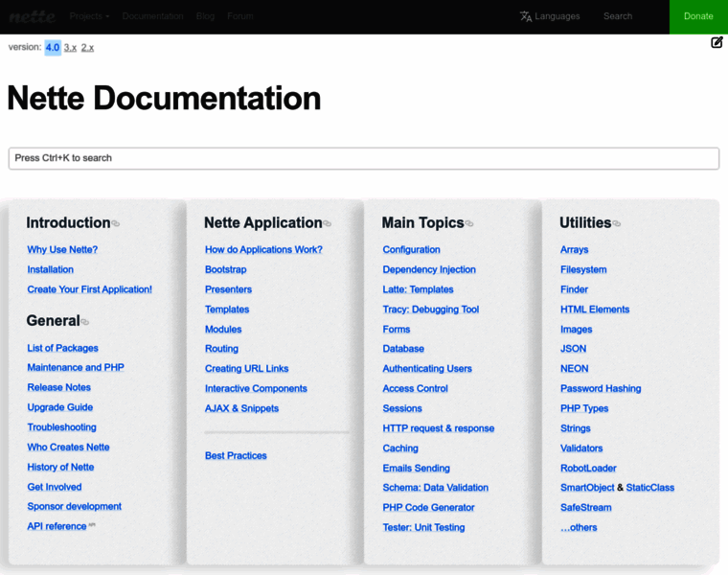The width and height of the screenshot is (728, 575).
Task: Open the Forum from the top nav
Action: pos(240,16)
